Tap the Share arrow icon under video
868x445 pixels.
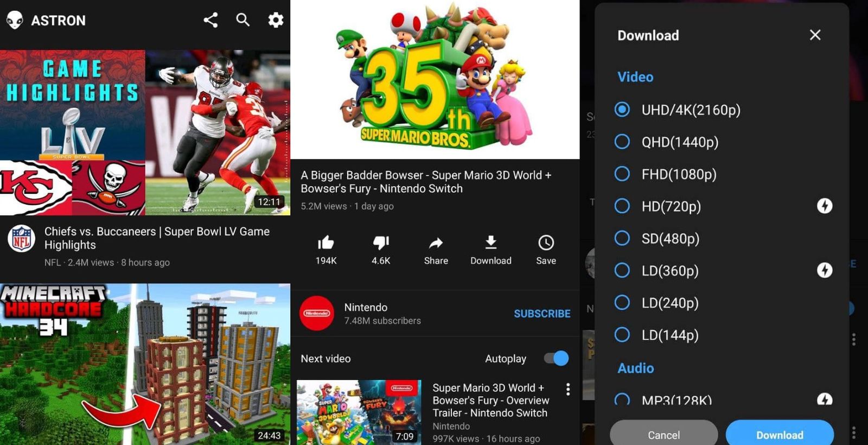(436, 243)
